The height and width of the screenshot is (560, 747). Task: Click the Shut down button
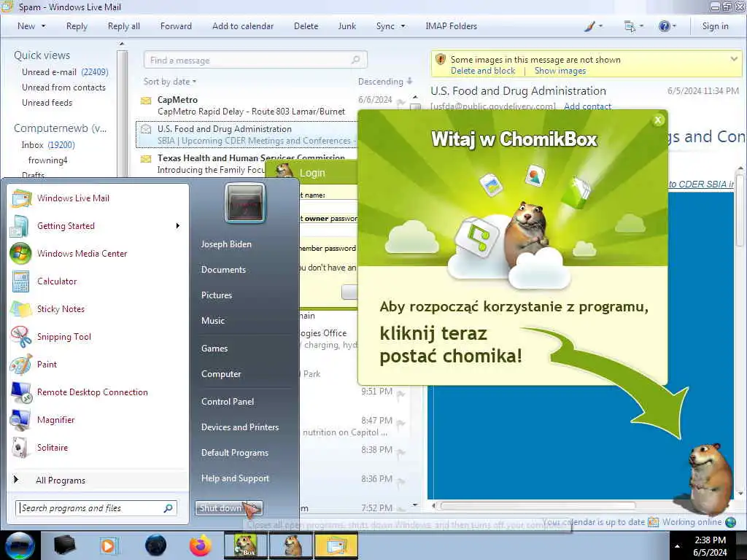point(221,508)
